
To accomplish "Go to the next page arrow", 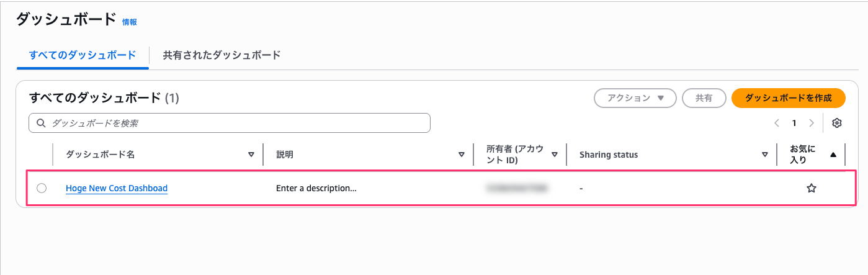I will coord(811,123).
